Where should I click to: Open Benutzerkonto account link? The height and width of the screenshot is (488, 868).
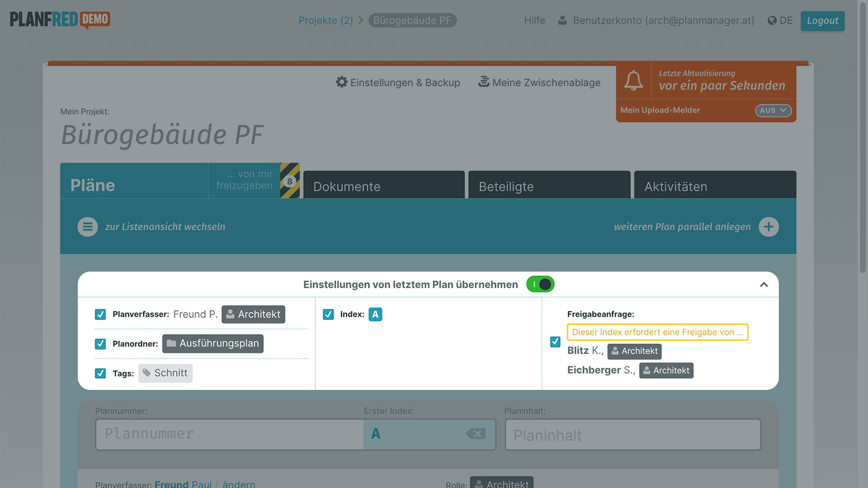coord(663,20)
